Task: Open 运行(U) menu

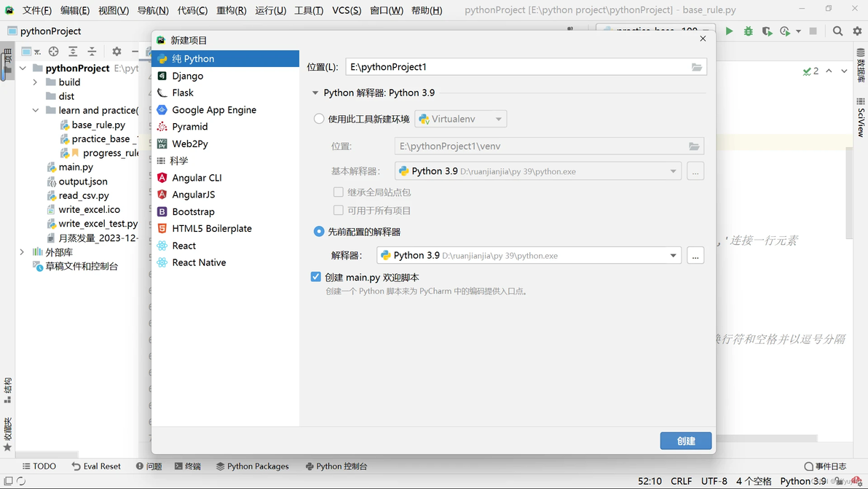Action: click(271, 10)
